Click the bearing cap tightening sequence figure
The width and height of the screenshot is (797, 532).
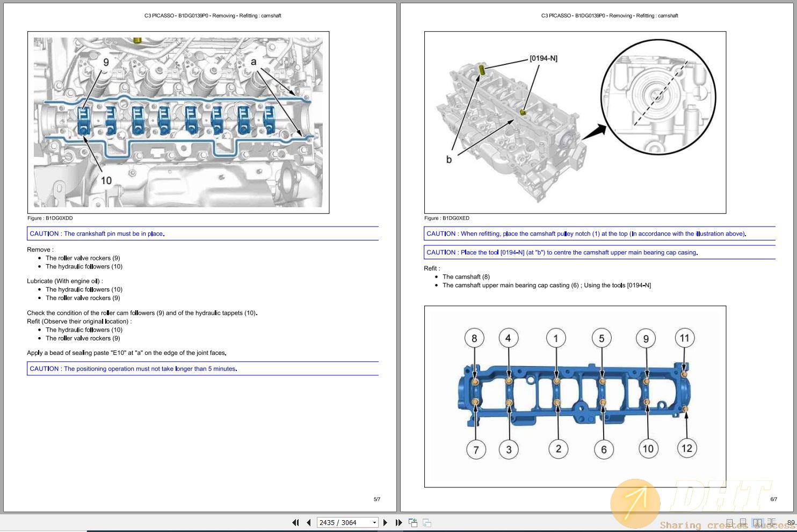pyautogui.click(x=575, y=397)
